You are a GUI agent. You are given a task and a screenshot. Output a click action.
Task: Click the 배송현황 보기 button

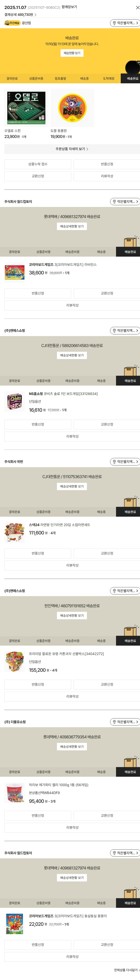click(72, 53)
